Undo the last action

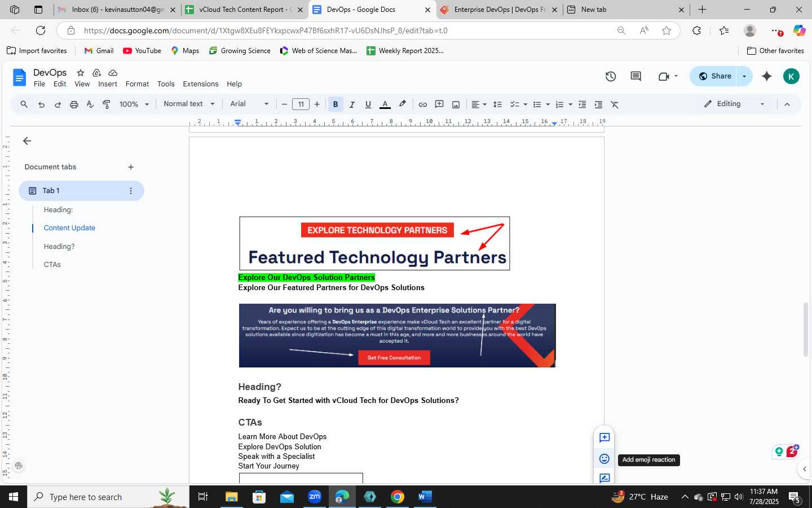pos(41,104)
